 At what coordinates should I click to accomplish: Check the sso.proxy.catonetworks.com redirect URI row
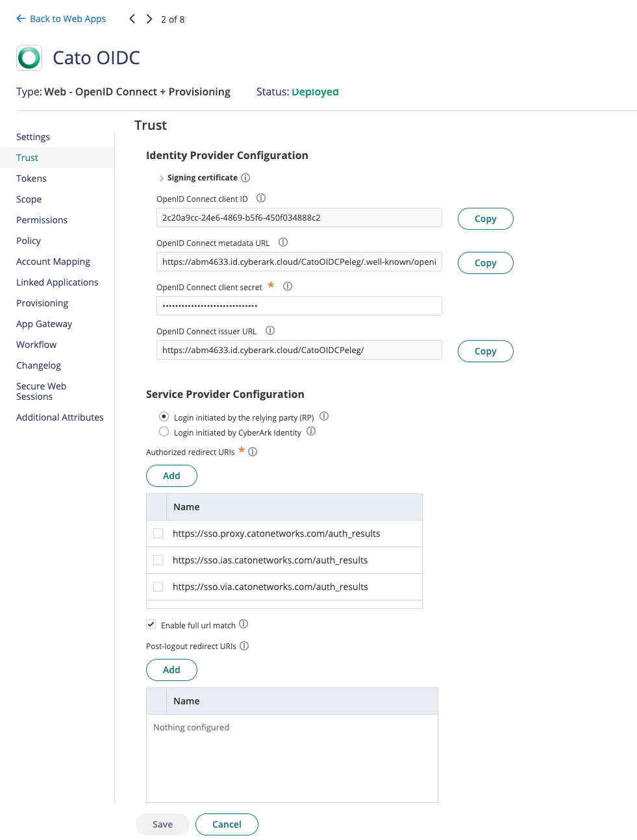click(x=158, y=533)
